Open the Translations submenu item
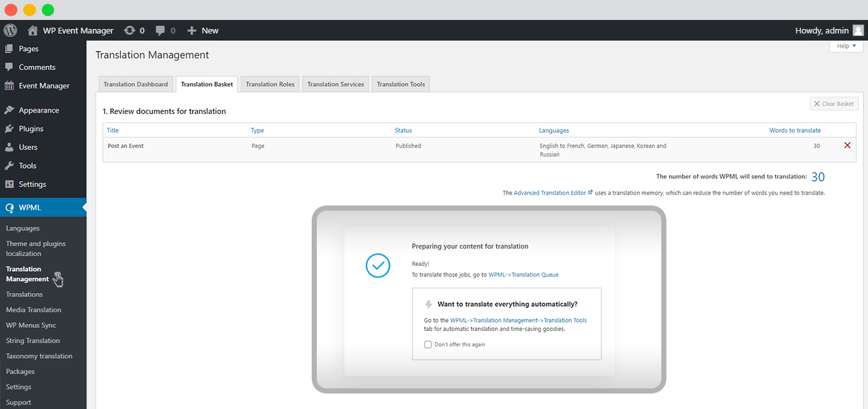The image size is (868, 409). point(24,294)
